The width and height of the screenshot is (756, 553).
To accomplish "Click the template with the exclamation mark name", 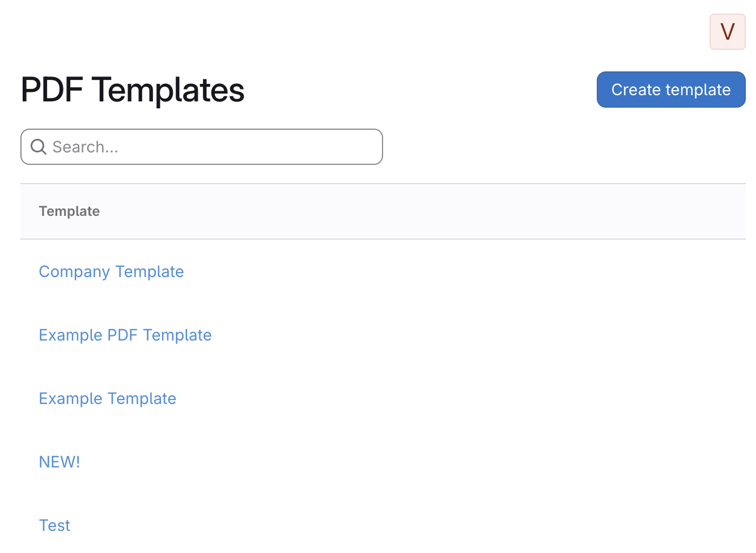I will tap(59, 462).
